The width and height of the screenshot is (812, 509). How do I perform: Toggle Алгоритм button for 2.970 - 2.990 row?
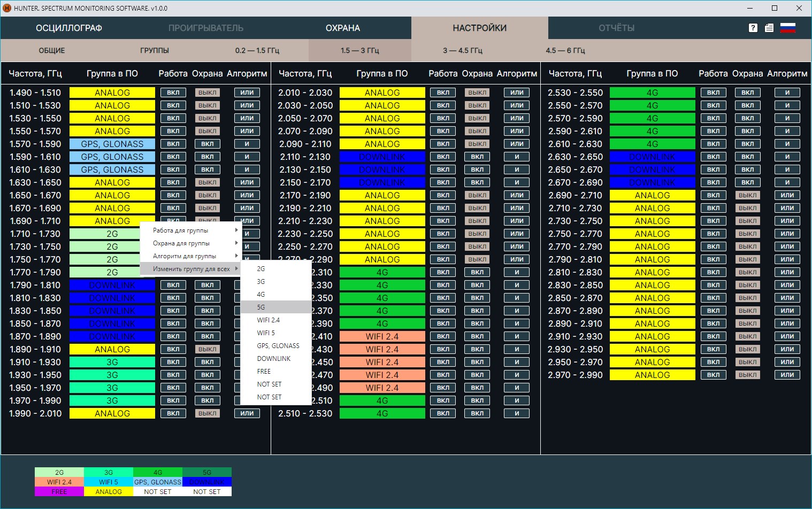pos(787,375)
